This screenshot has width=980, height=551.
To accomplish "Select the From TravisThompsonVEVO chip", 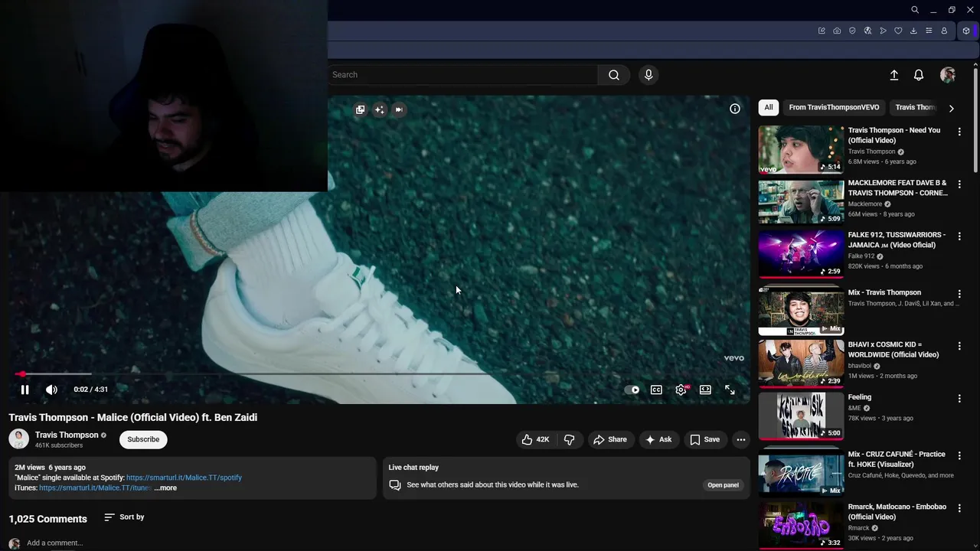I will coord(834,108).
